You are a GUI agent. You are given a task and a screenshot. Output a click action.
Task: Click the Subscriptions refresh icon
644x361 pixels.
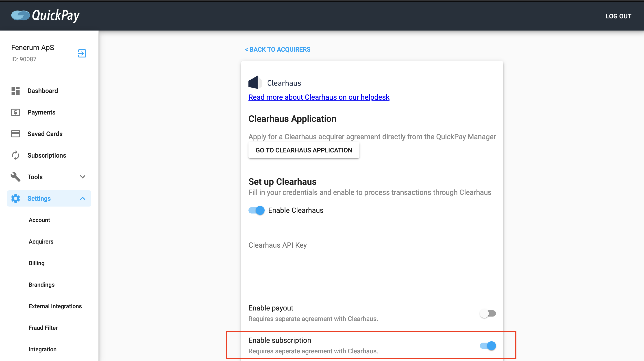point(15,155)
